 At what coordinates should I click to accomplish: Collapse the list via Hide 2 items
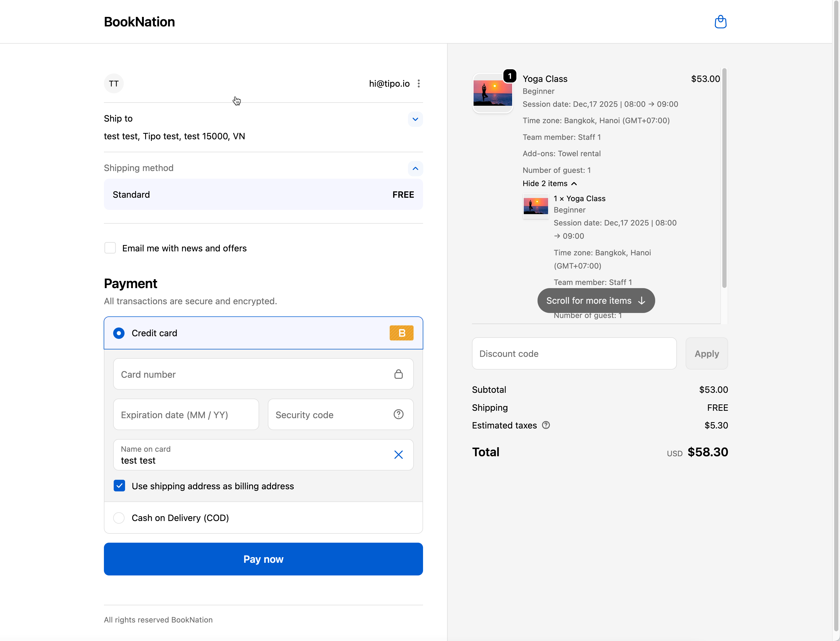[x=549, y=183]
